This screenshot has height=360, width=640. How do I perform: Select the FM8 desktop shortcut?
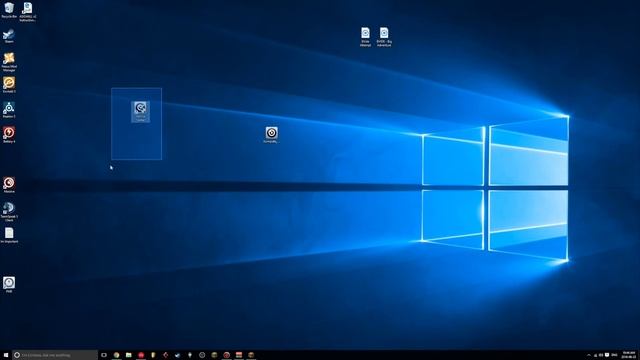coord(9,284)
